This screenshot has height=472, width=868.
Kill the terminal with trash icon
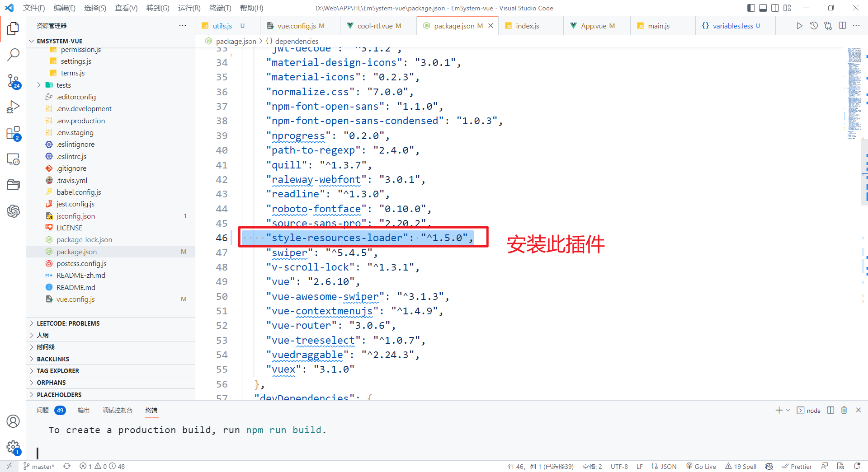844,410
